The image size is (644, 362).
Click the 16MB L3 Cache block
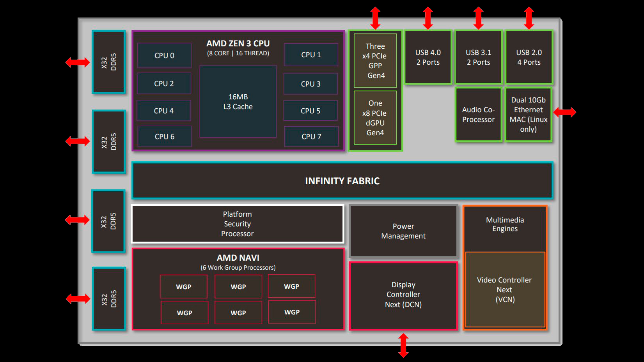238,101
